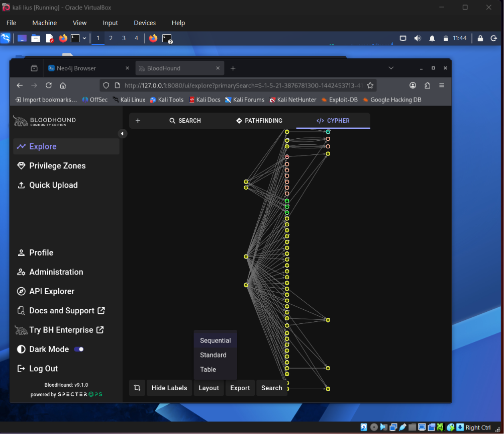Click the crop/reset graph view icon
This screenshot has width=504, height=434.
(x=137, y=388)
